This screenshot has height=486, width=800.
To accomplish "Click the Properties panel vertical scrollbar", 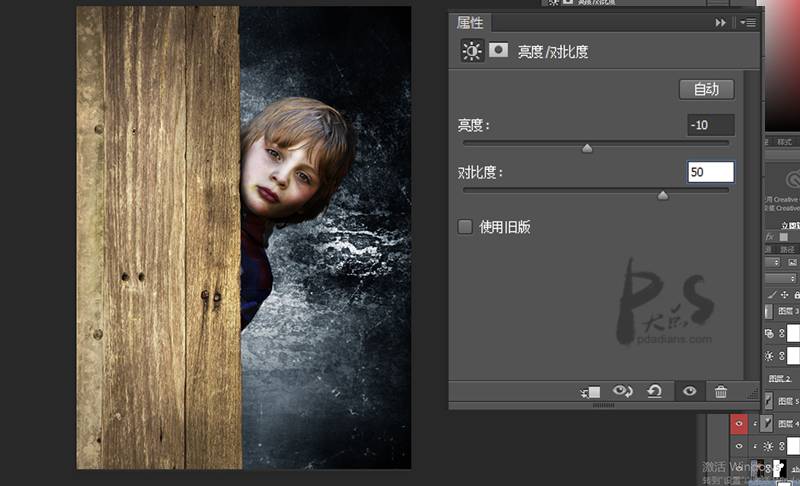I will point(750,224).
